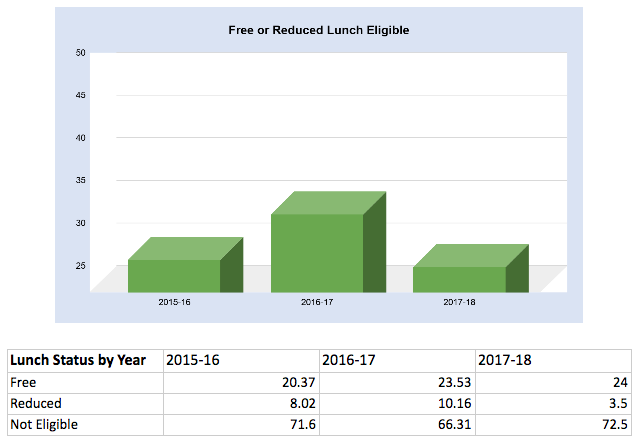Select the cell with value 20.37
Screen dimensions: 637x441
tap(241, 383)
